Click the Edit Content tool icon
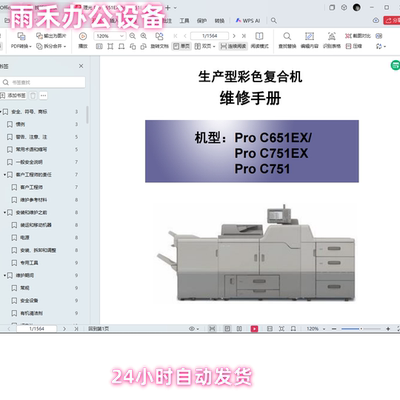The width and height of the screenshot is (400, 400). [x=309, y=36]
